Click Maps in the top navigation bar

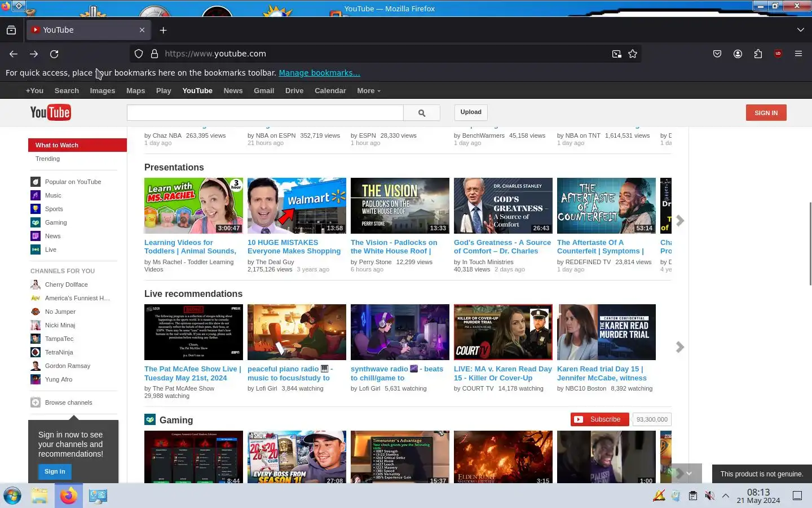[135, 90]
